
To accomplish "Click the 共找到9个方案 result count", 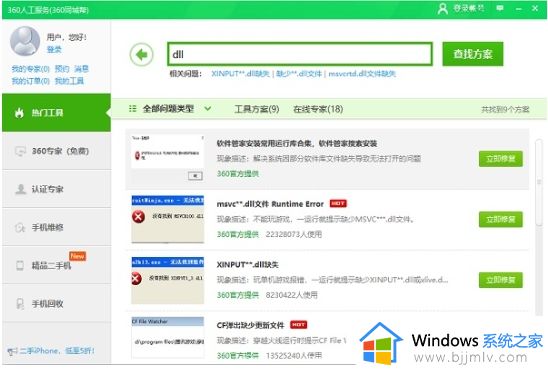I will coord(505,110).
